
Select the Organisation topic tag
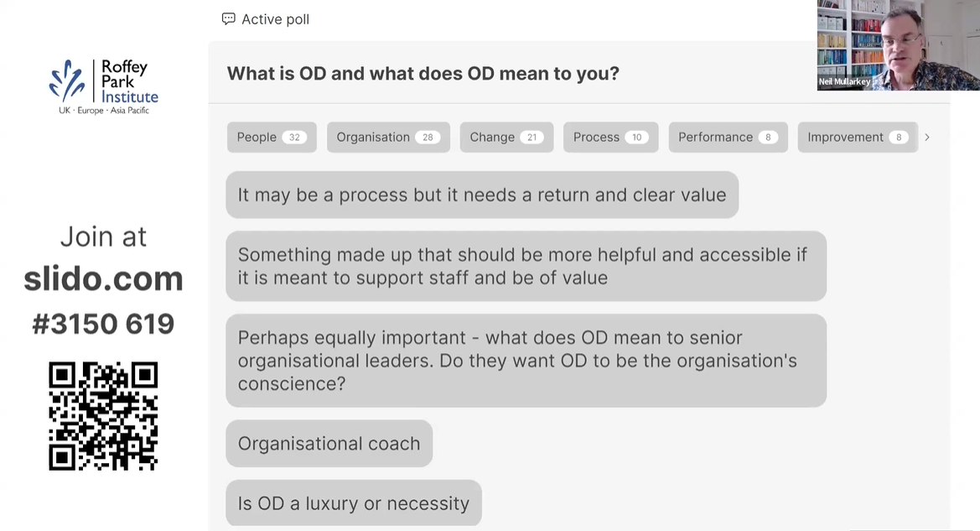pyautogui.click(x=388, y=137)
